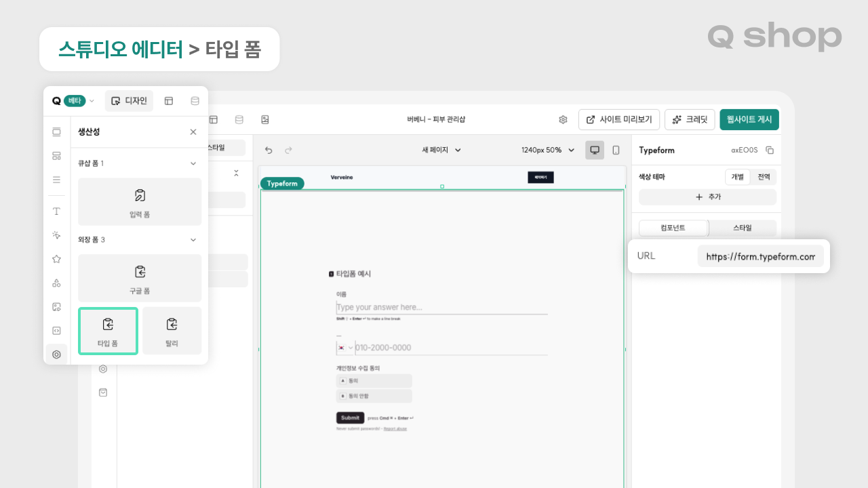The width and height of the screenshot is (868, 488).
Task: Click the Q logo in the floating panel
Action: click(x=56, y=101)
